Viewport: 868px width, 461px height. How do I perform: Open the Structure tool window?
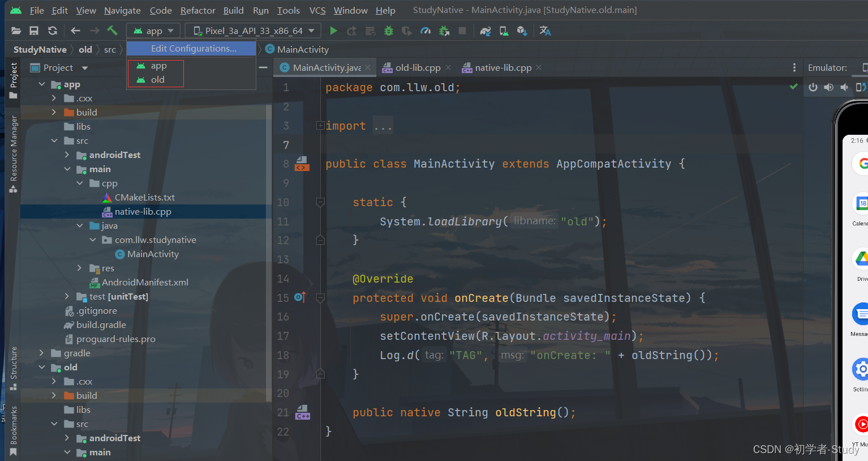pos(13,369)
